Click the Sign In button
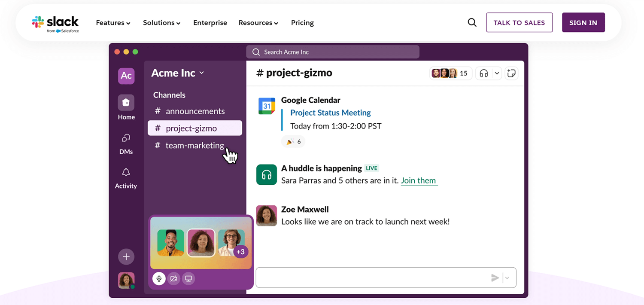 pos(583,23)
